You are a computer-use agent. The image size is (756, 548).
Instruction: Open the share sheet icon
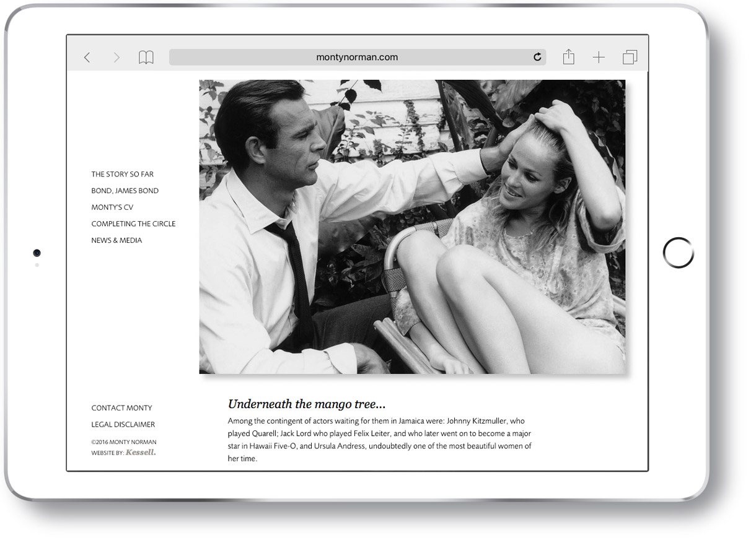[568, 57]
